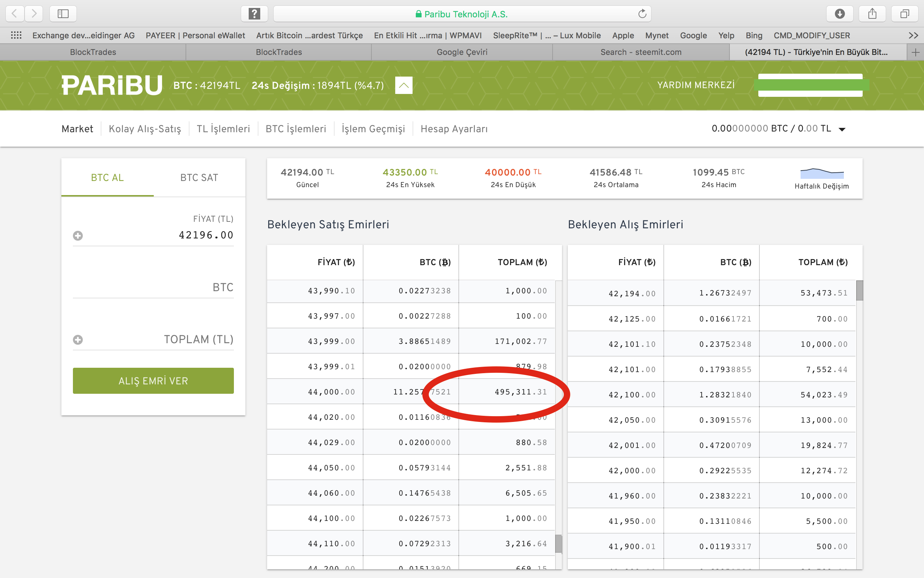Click 43350.00 TL 24s En Yüksek stat
Viewport: 924px width, 578px height.
410,178
